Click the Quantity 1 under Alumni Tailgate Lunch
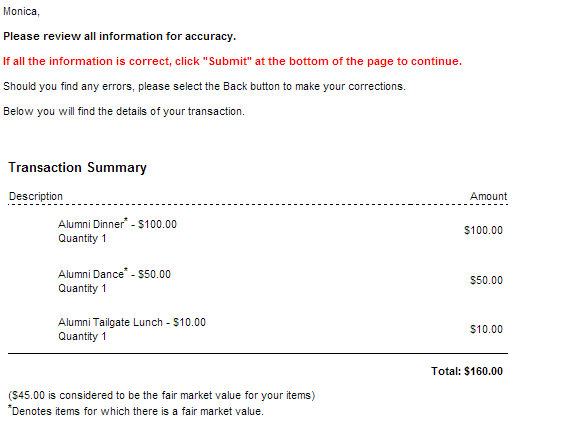 (82, 337)
